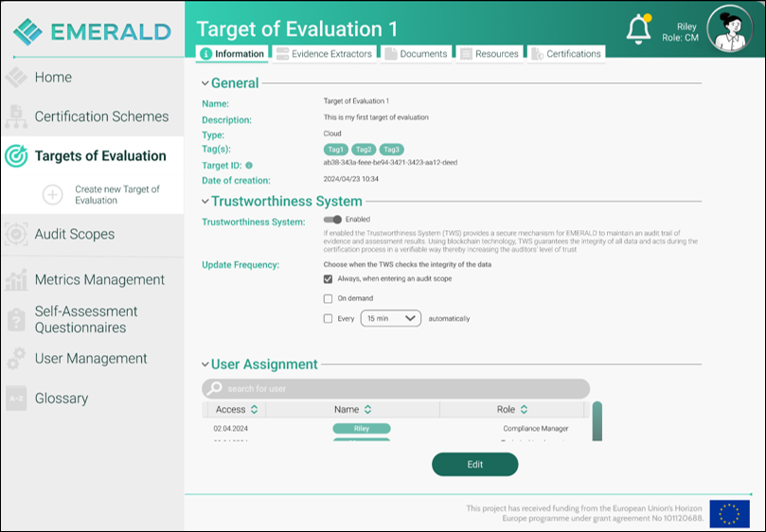This screenshot has width=766, height=532.
Task: Click the Evidence Extractors tab icon
Action: click(282, 54)
